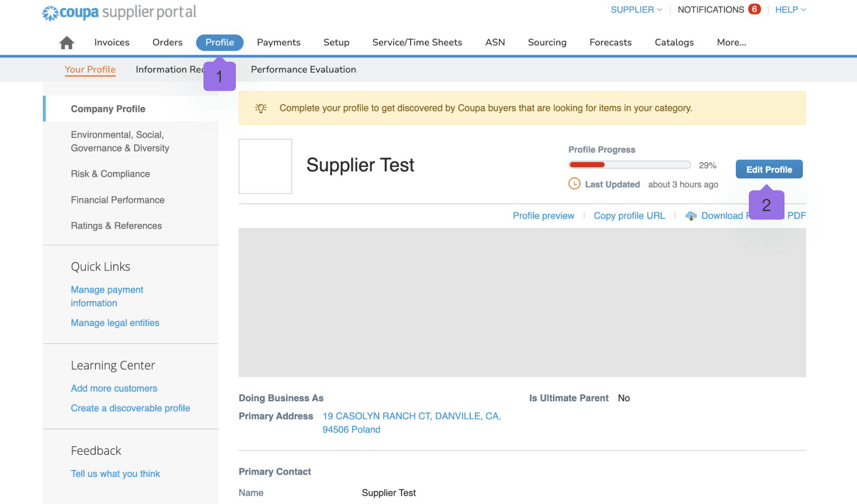857x504 pixels.
Task: Expand the HELP dropdown
Action: coord(790,10)
